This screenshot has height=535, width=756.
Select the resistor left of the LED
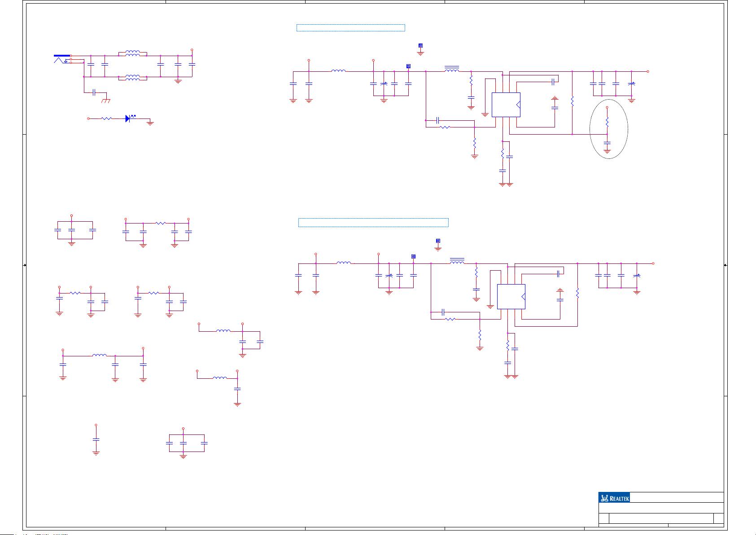[x=106, y=118]
